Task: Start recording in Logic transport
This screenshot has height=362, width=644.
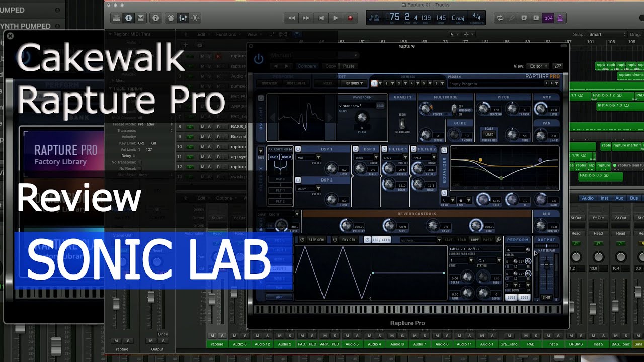Action: click(350, 18)
